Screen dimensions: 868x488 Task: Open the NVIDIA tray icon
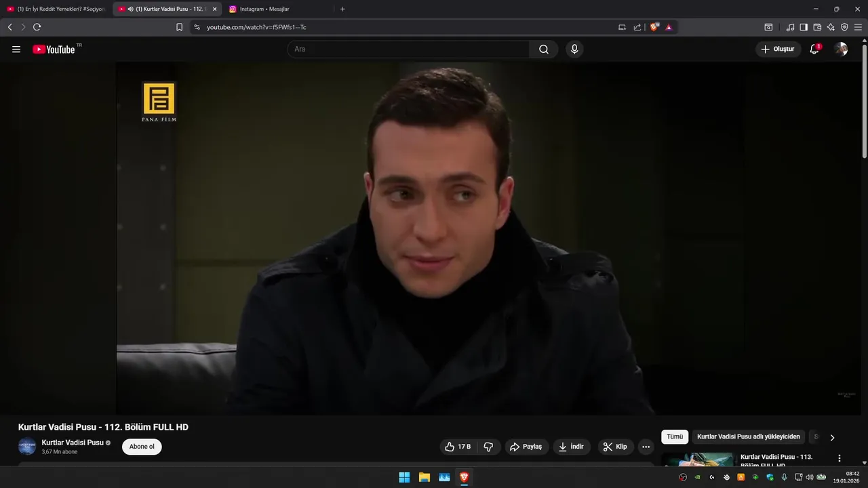[697, 477]
